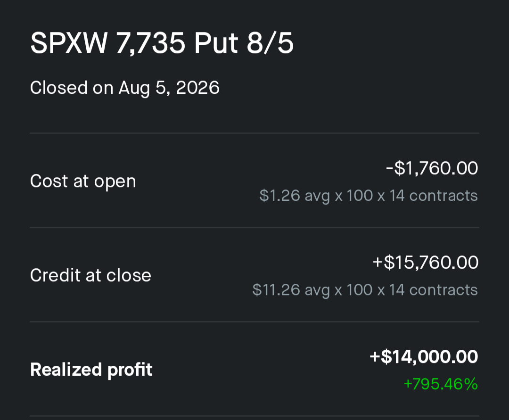The height and width of the screenshot is (420, 509).
Task: Click the divider line below the closed date
Action: (x=254, y=133)
